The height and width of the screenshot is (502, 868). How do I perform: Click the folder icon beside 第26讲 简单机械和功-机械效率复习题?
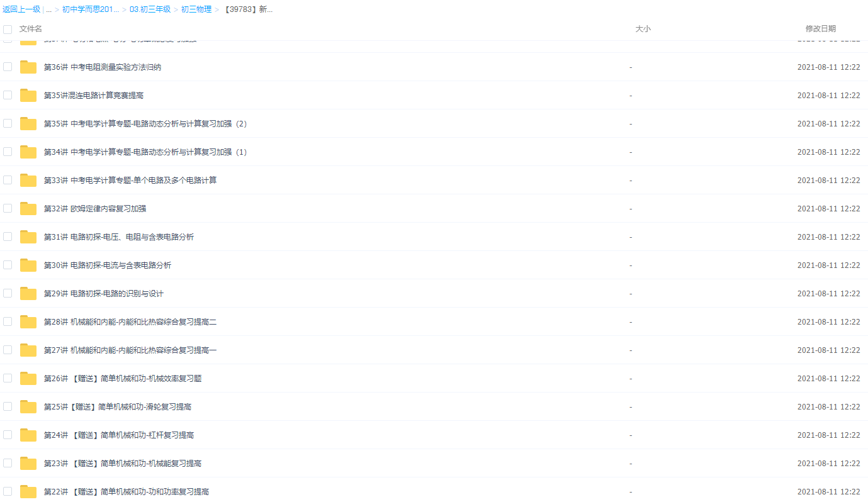pyautogui.click(x=28, y=377)
